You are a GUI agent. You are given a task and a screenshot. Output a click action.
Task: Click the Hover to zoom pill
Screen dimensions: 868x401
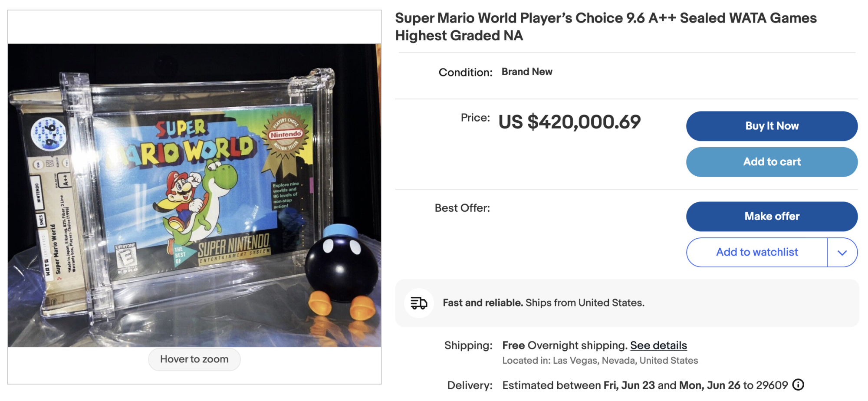pos(194,359)
